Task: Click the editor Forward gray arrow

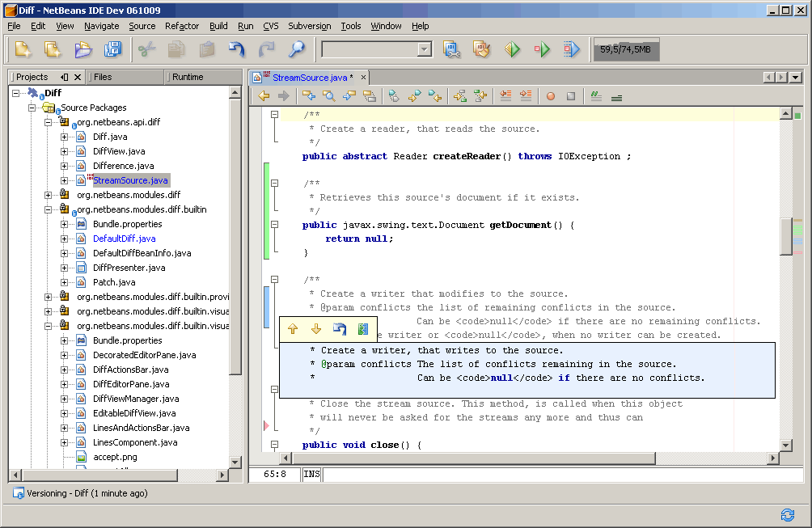Action: pos(284,95)
